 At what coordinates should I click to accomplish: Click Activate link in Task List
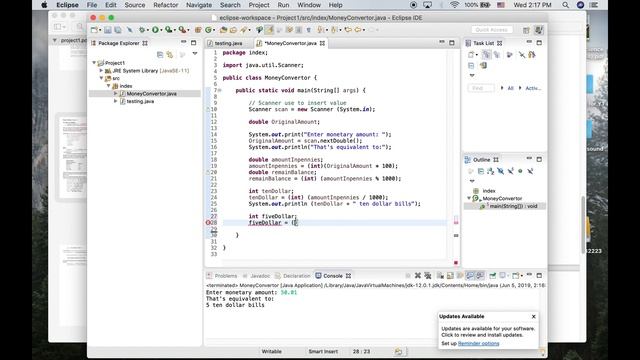pos(533,88)
